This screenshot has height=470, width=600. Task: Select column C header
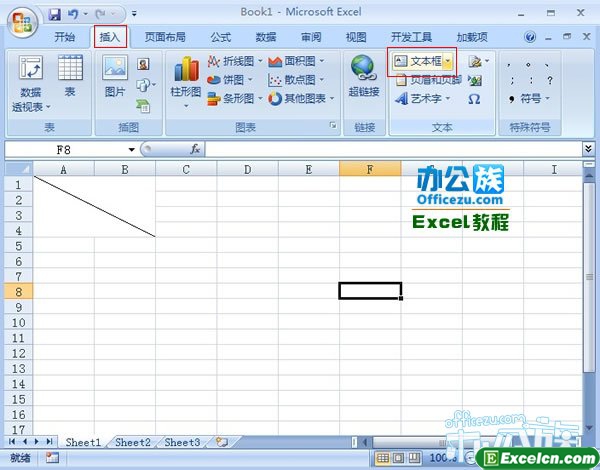(x=186, y=169)
